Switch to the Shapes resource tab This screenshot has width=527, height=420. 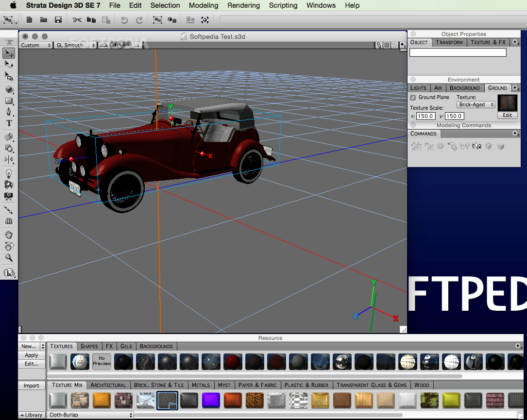tap(89, 346)
